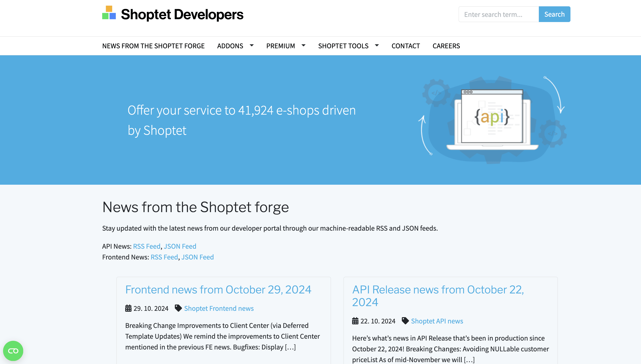Open the Shoptet Tools menu item
Screen dimensions: 641x364
tap(343, 46)
